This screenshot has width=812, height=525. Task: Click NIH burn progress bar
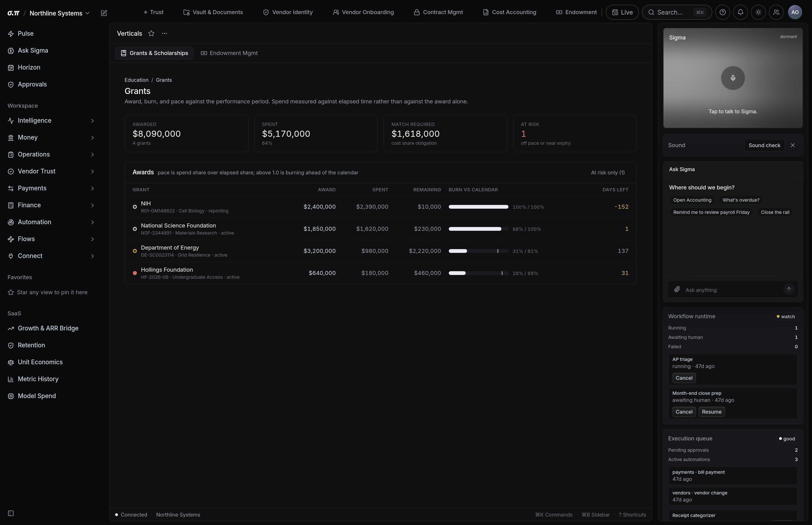tap(478, 207)
